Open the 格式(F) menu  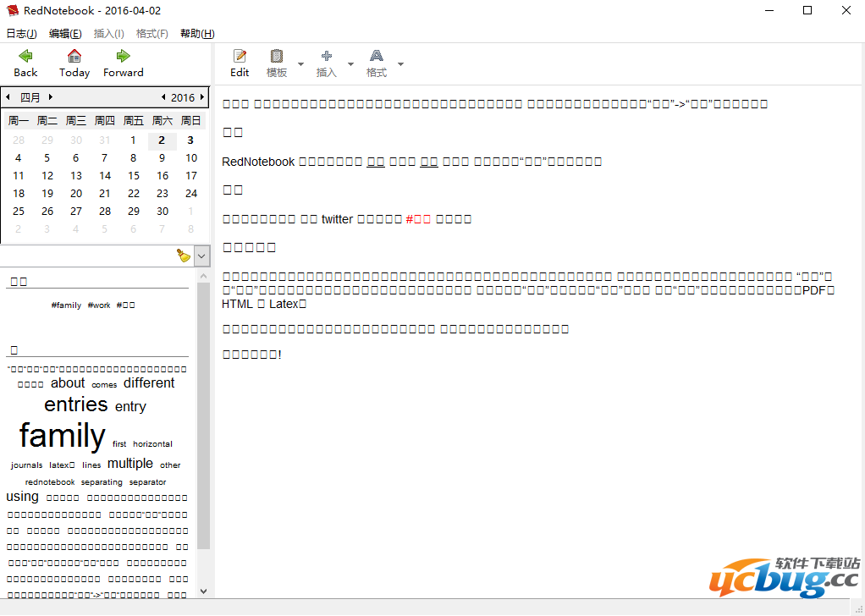152,34
